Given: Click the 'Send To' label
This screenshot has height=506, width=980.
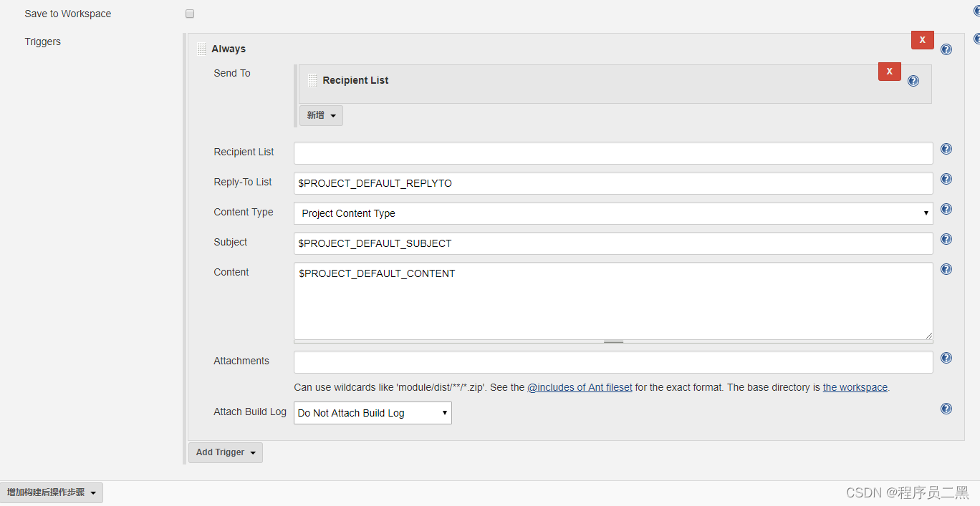Looking at the screenshot, I should tap(232, 73).
